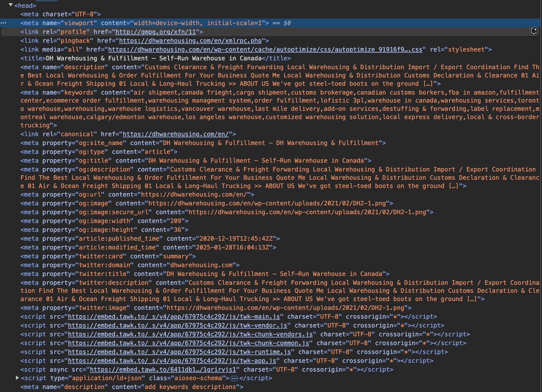Image resolution: width=542 pixels, height=392 pixels.
Task: Click the ellipsis badge inside aioseo-schema script
Action: pyautogui.click(x=234, y=378)
